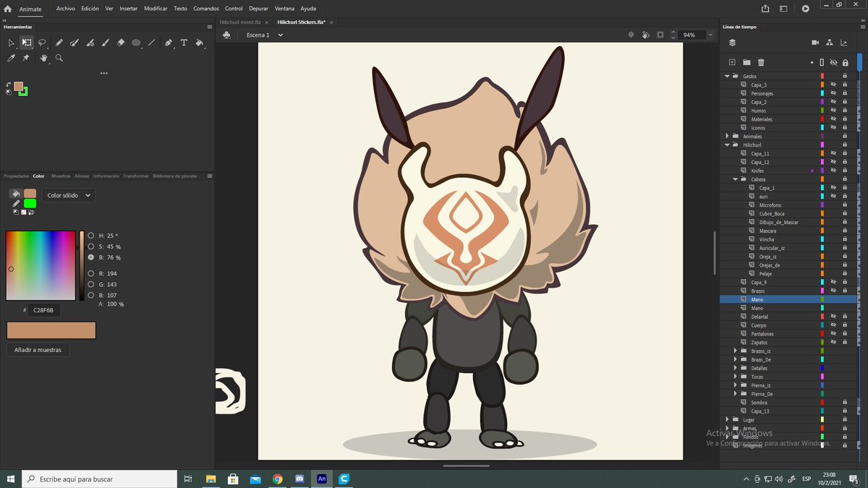
Task: Select the Eyedropper tool
Action: pos(12,58)
